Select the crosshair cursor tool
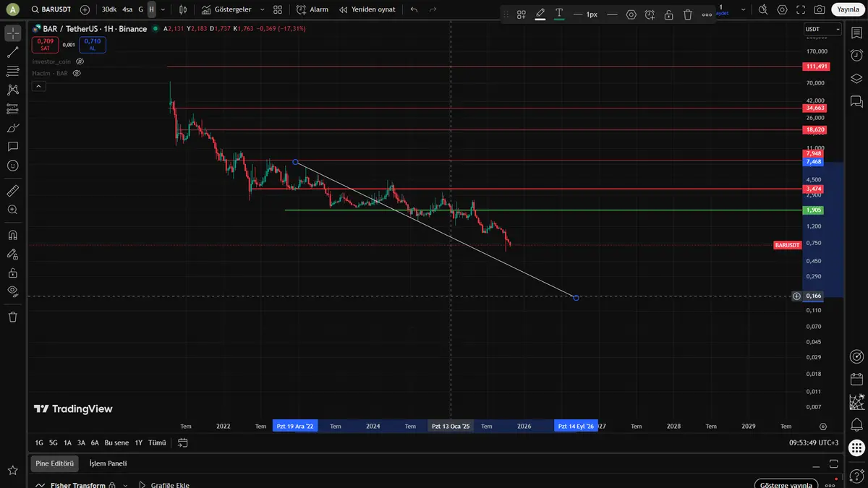The image size is (868, 488). click(12, 33)
